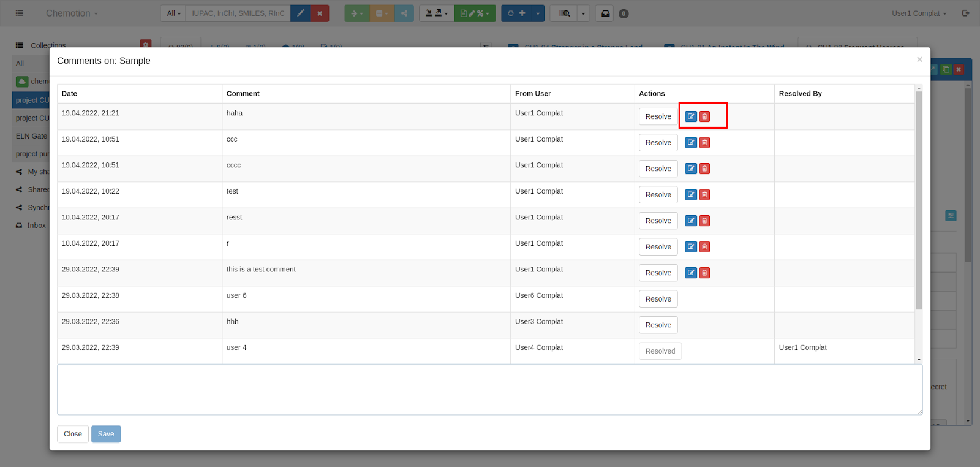Viewport: 980px width, 467px height.
Task: Resolve the "hhh" comment from User3
Action: (x=658, y=325)
